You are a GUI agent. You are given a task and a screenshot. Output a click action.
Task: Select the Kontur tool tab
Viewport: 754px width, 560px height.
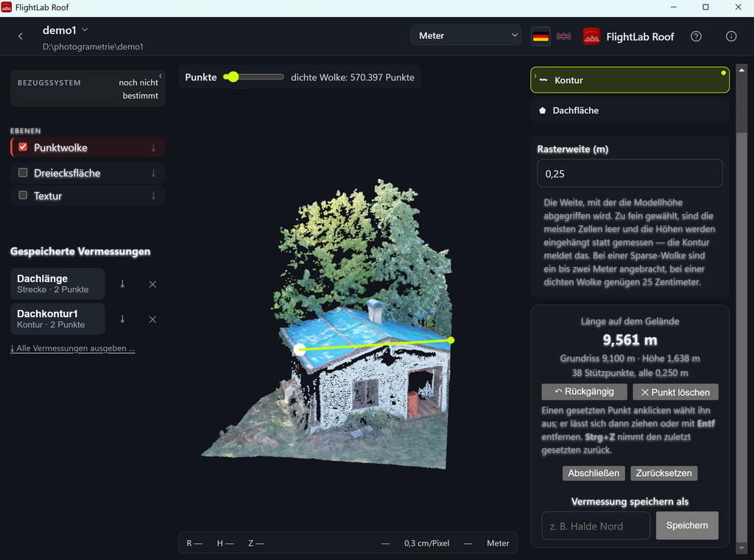coord(630,79)
